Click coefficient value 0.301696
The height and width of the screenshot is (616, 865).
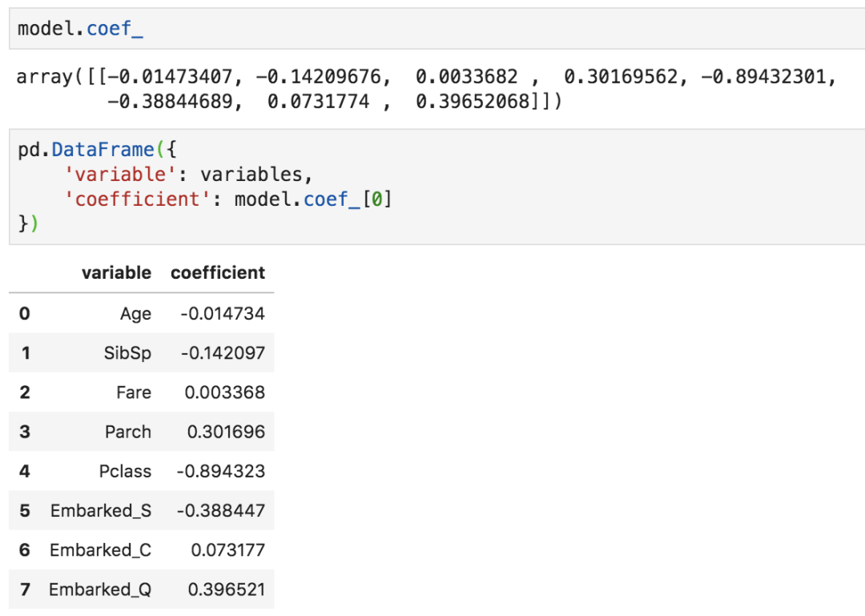coord(226,432)
